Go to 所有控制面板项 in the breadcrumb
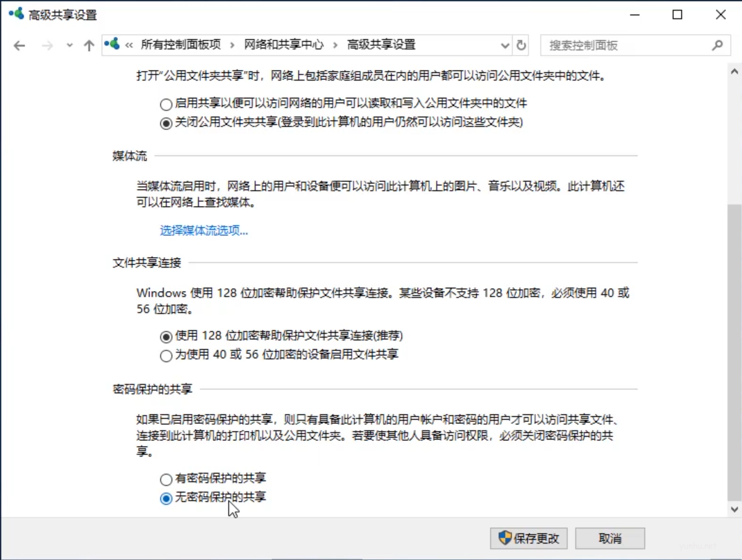The image size is (742, 560). click(x=181, y=45)
